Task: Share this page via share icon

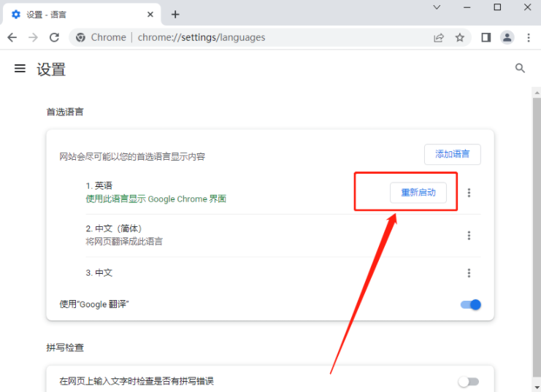Action: pyautogui.click(x=439, y=38)
